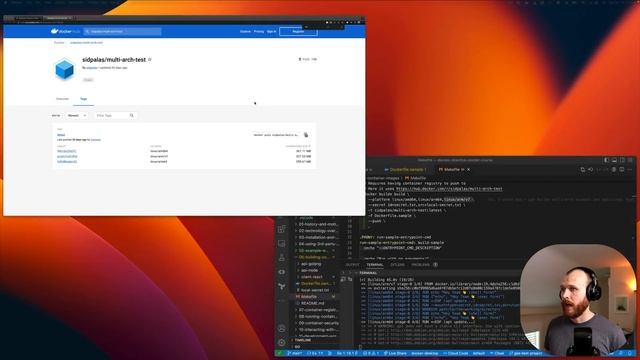Copy the docker pull command
Image resolution: width=640 pixels, height=360 pixels.
tap(306, 135)
